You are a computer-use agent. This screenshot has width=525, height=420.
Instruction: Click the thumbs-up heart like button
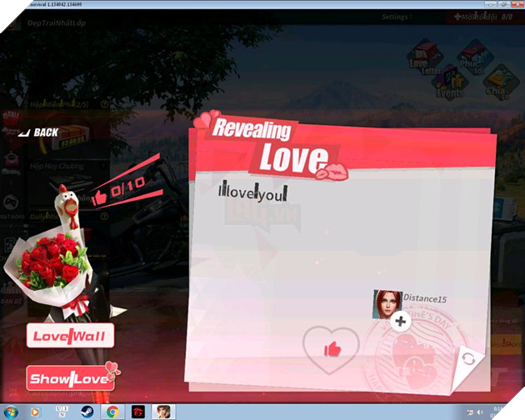[x=331, y=348]
